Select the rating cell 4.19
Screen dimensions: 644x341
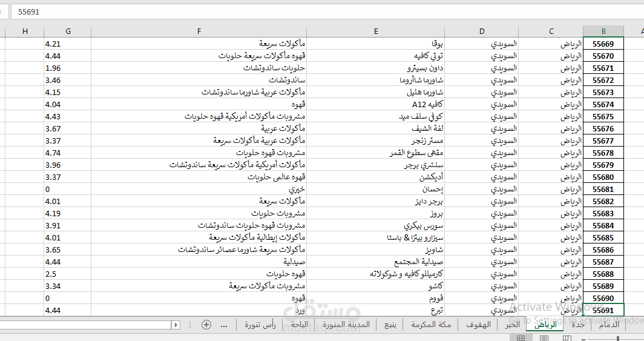point(68,214)
